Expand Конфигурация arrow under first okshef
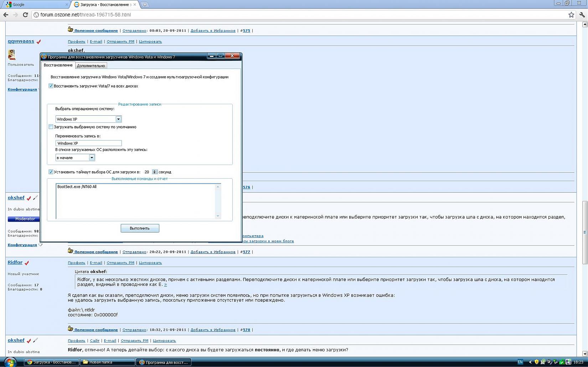This screenshot has width=588, height=367. (40, 245)
